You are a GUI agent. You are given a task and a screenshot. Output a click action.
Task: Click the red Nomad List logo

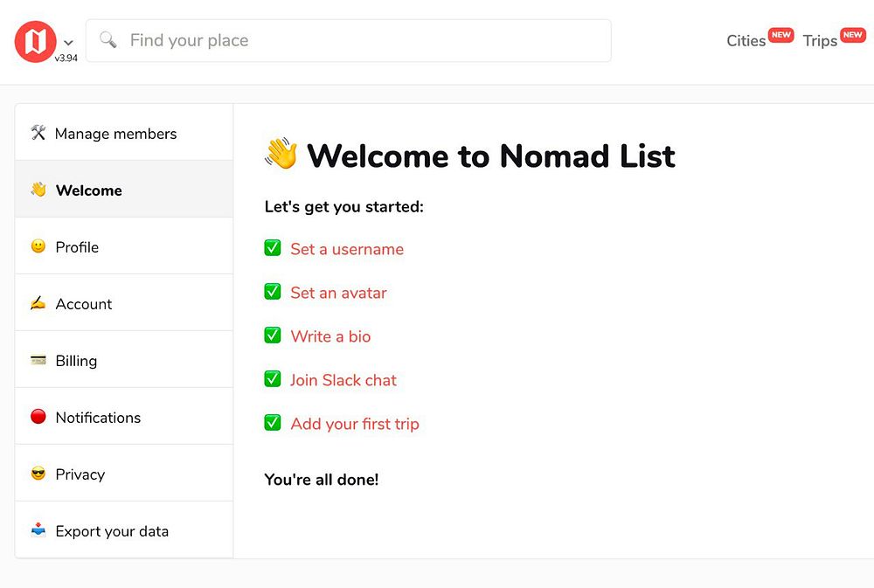[x=35, y=42]
